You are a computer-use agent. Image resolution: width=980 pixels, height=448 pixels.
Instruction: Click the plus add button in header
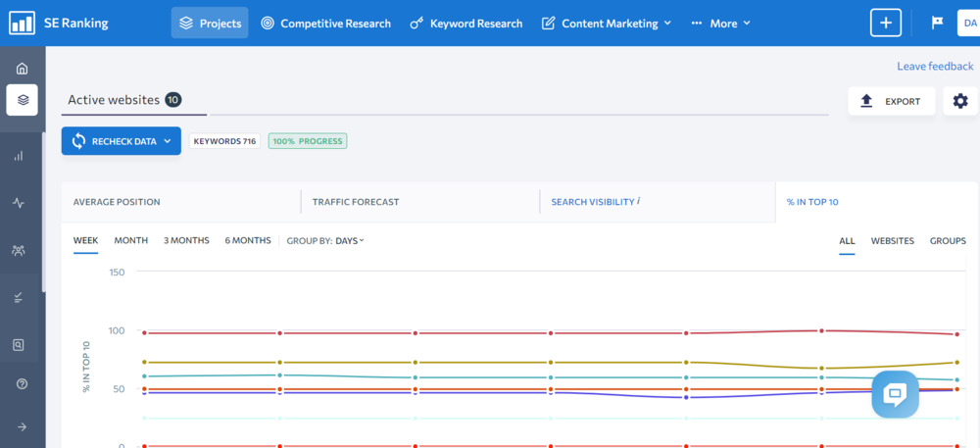886,24
